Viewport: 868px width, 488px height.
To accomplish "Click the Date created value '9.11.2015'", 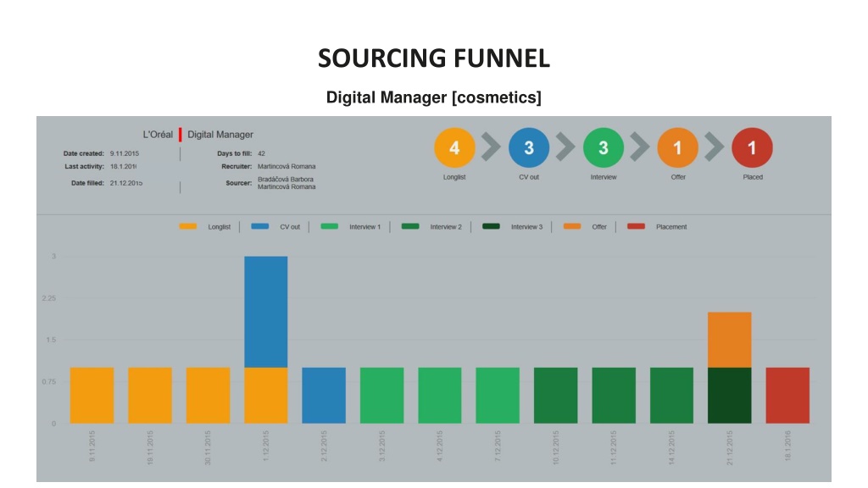I will point(125,153).
